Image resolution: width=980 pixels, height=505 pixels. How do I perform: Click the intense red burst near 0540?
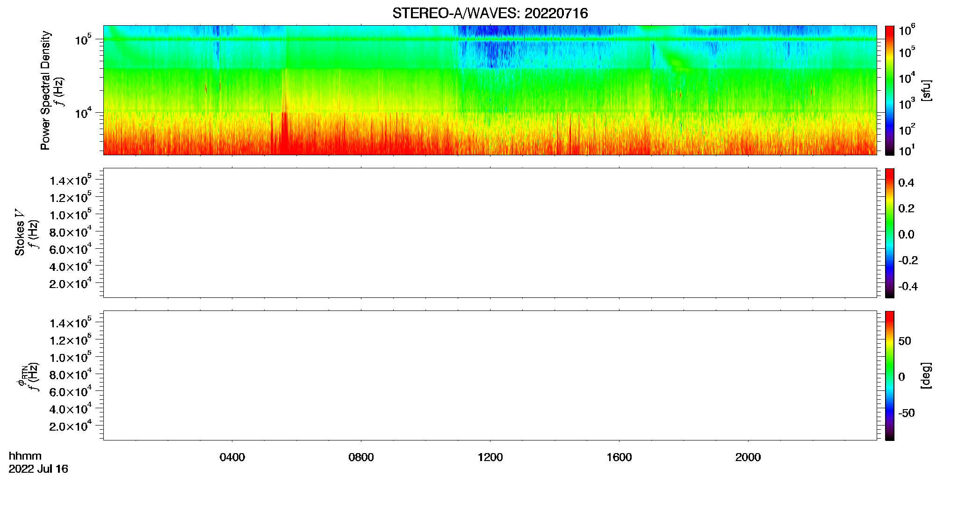point(284,133)
